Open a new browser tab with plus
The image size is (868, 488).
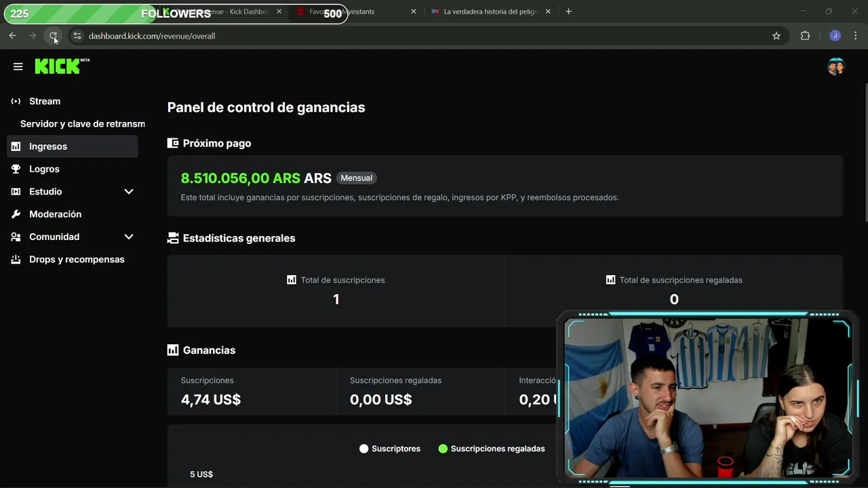(568, 12)
